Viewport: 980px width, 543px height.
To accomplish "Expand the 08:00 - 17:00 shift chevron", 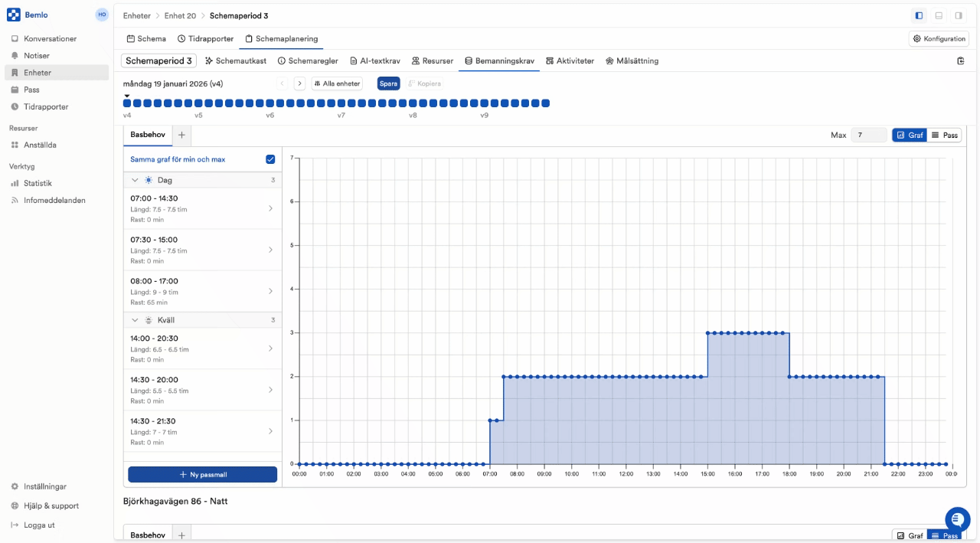I will (x=270, y=291).
